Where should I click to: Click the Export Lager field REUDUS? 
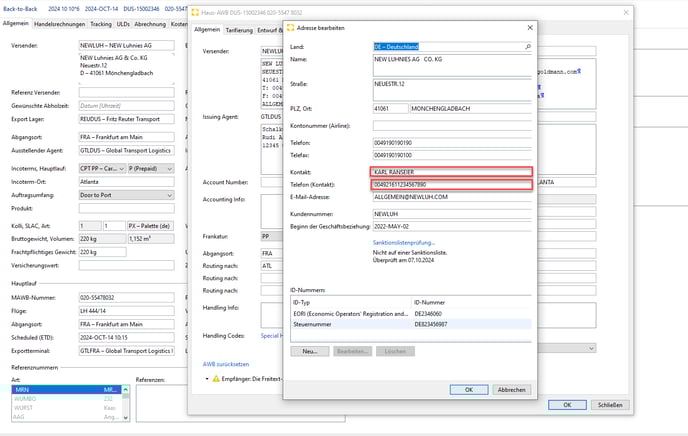(126, 119)
